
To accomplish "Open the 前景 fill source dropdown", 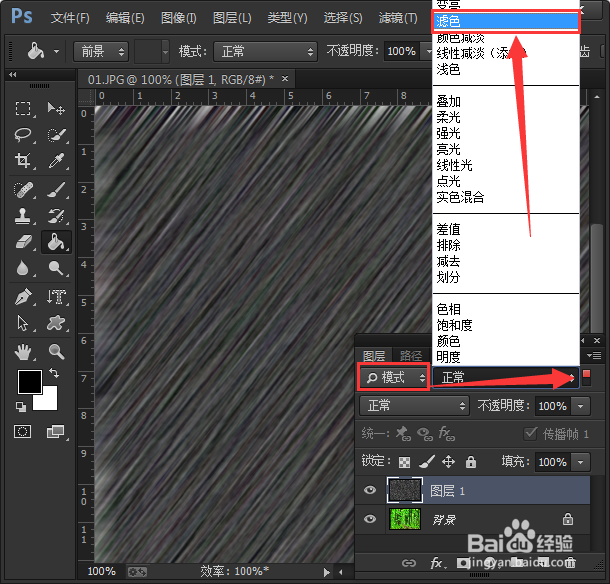I will (x=101, y=51).
